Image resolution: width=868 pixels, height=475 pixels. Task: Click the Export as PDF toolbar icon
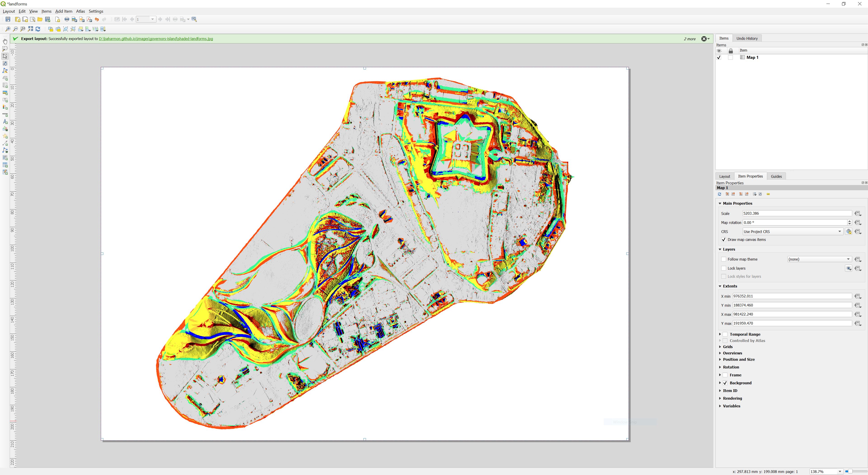coord(89,19)
